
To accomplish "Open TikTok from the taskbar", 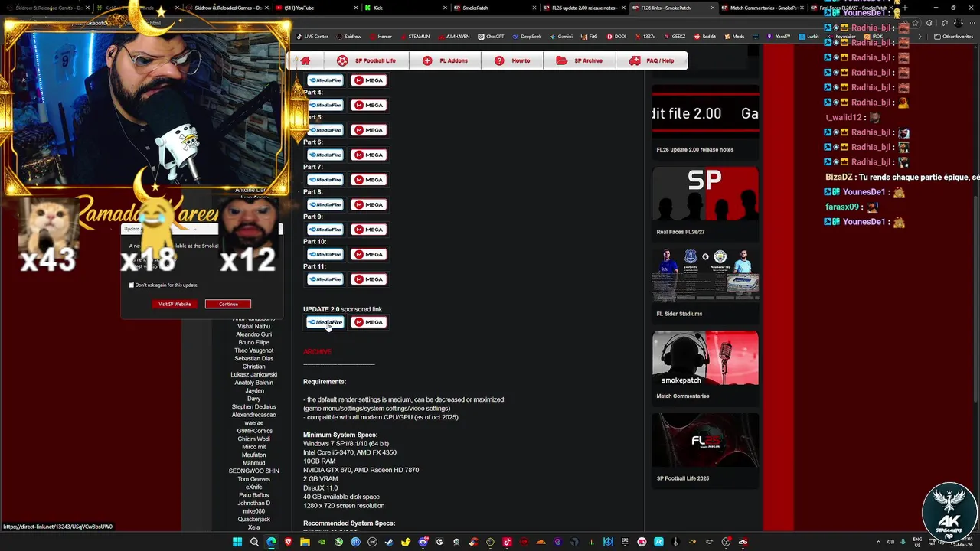I will point(507,542).
